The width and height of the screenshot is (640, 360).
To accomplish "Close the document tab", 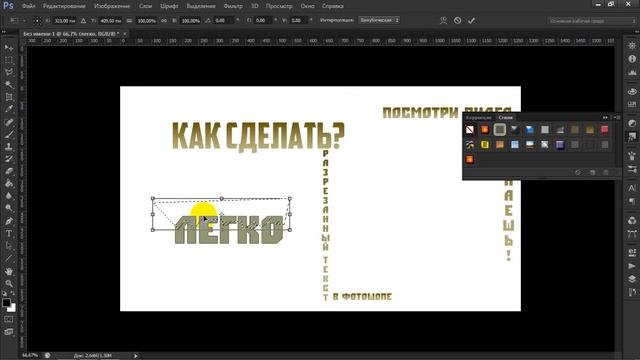I will pos(125,33).
